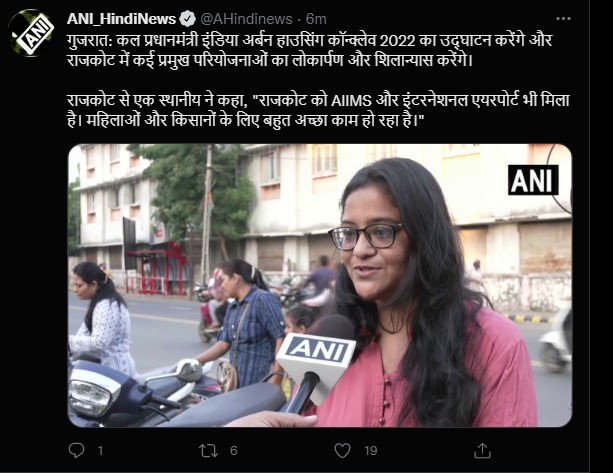Open the attached interview video image
This screenshot has width=613, height=473.
[320, 285]
